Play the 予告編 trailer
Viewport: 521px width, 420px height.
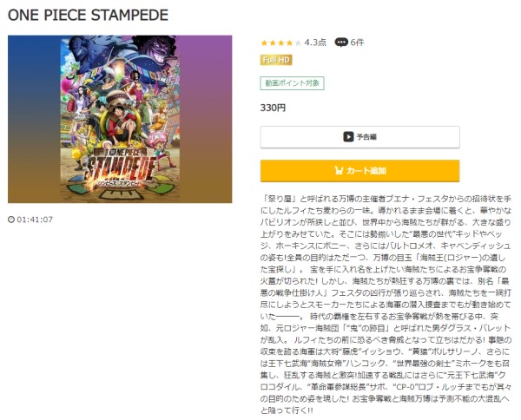[359, 137]
